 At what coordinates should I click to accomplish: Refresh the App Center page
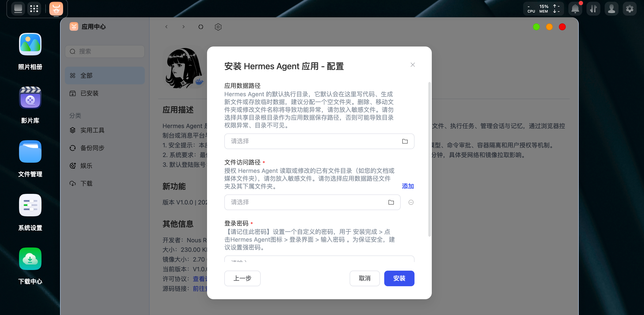[201, 27]
